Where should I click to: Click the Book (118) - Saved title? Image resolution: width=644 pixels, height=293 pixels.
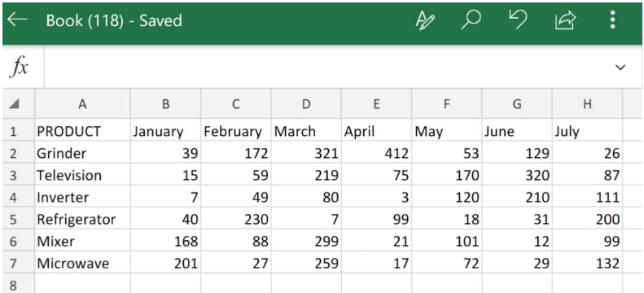click(x=114, y=20)
